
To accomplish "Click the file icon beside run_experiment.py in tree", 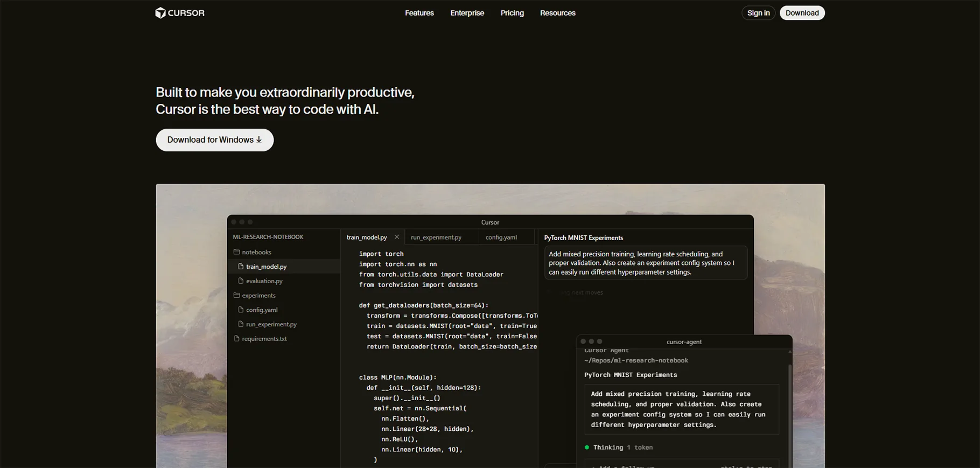I will click(x=241, y=324).
